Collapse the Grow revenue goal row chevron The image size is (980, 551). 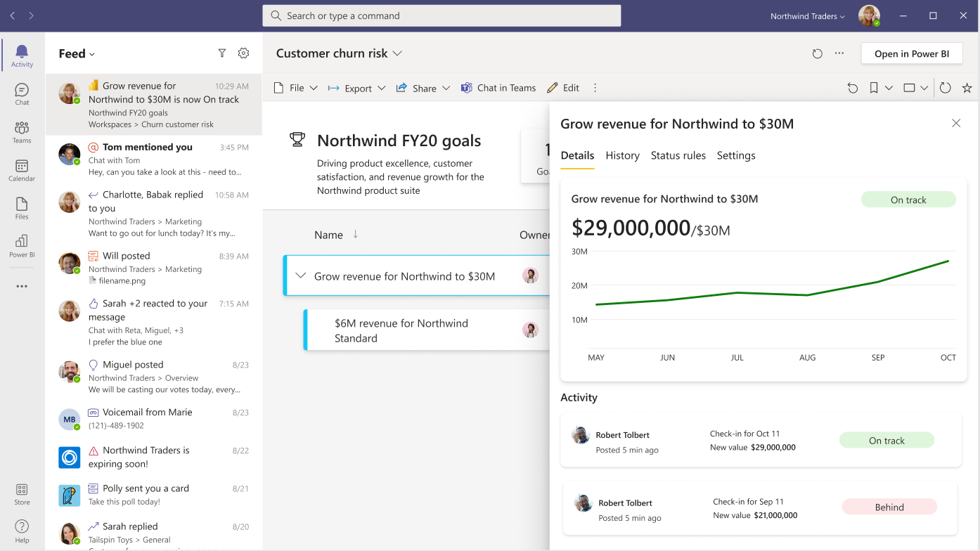[301, 275]
